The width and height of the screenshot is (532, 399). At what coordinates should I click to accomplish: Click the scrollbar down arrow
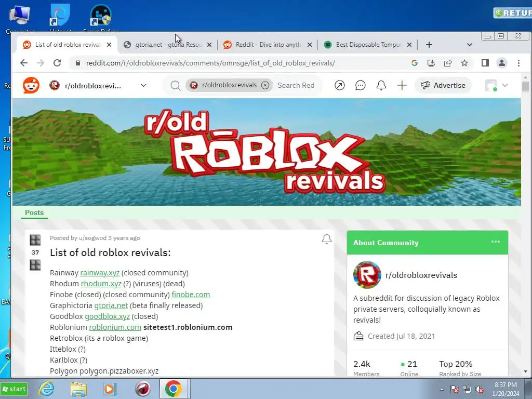[x=526, y=371]
